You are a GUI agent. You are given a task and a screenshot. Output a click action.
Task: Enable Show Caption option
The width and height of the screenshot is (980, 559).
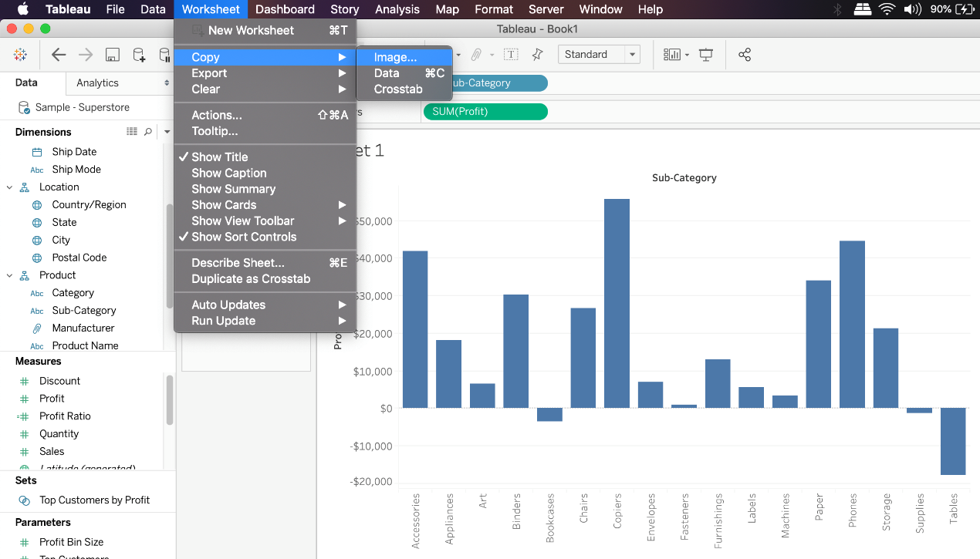click(229, 173)
